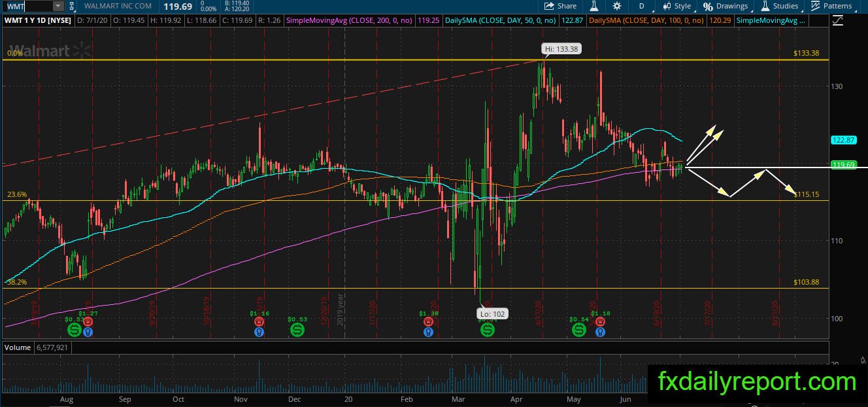Click the 6,577,921 volume value
Image resolution: width=868 pixels, height=407 pixels.
click(x=53, y=347)
